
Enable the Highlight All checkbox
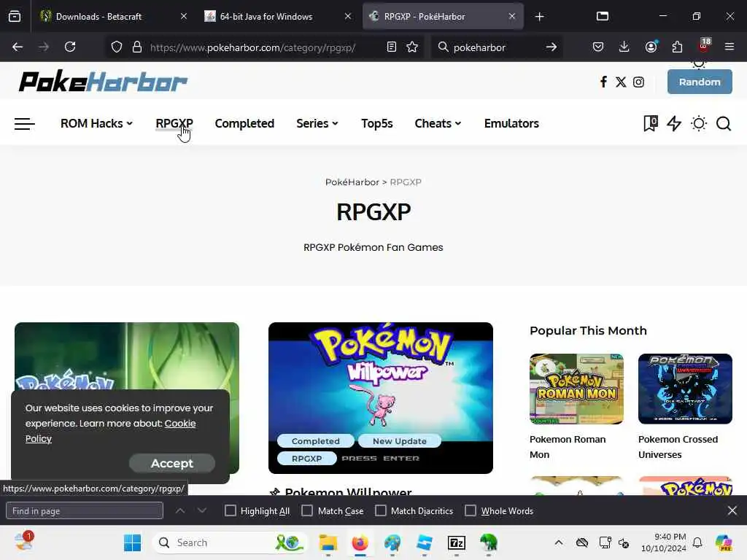click(230, 510)
